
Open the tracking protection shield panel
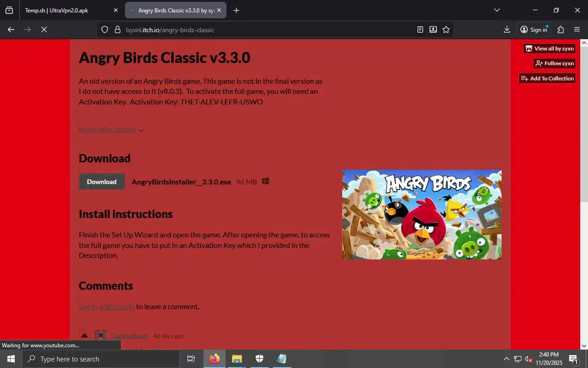(x=105, y=29)
